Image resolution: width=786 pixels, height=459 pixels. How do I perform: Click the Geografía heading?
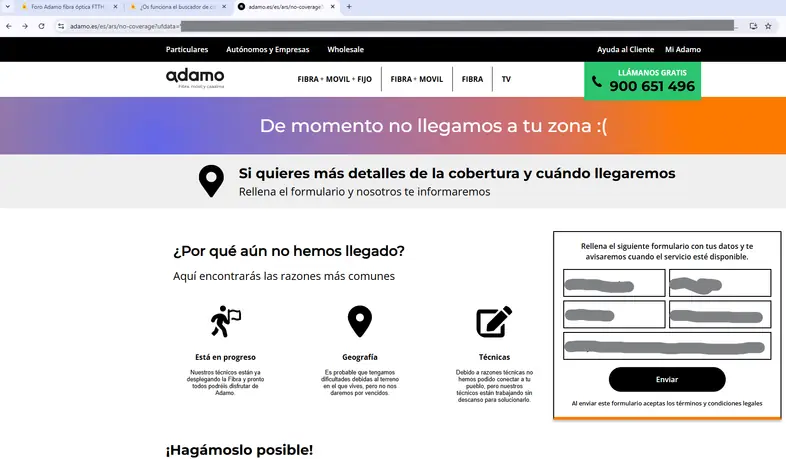coord(360,357)
